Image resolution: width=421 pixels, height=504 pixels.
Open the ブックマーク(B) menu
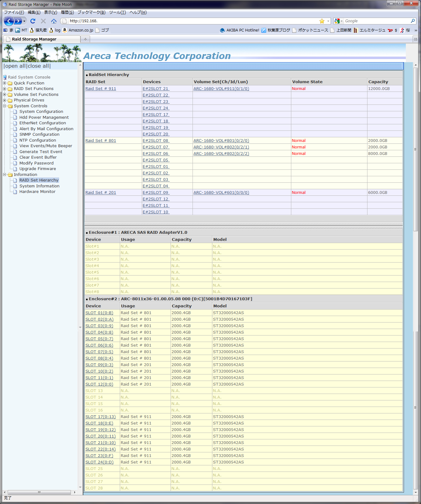tap(91, 12)
